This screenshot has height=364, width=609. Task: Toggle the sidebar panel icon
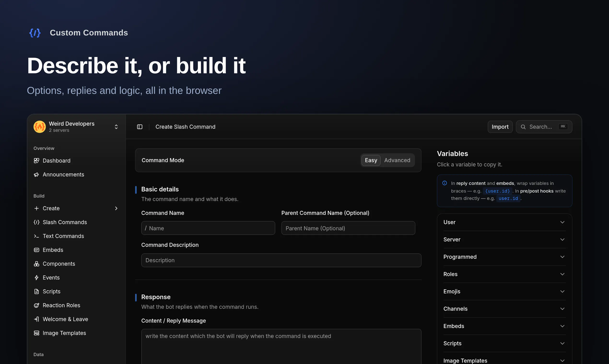pyautogui.click(x=140, y=127)
